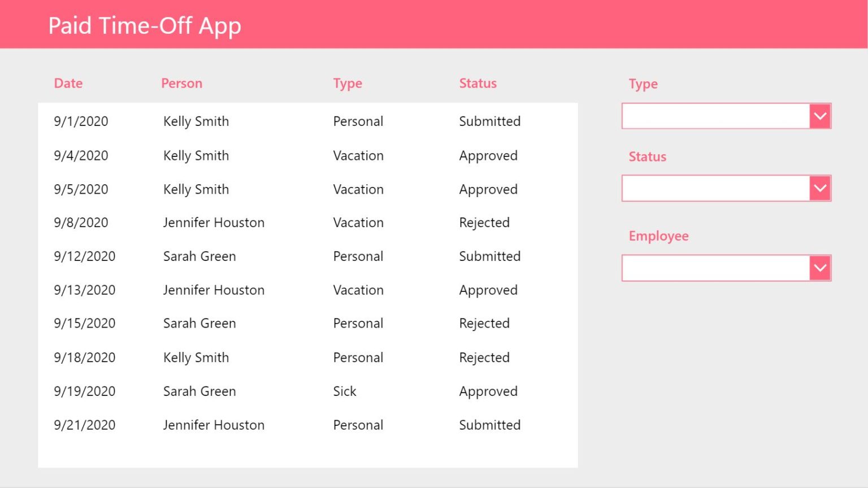Open the Employee filter dropdown arrow
This screenshot has height=488, width=868.
pos(819,267)
